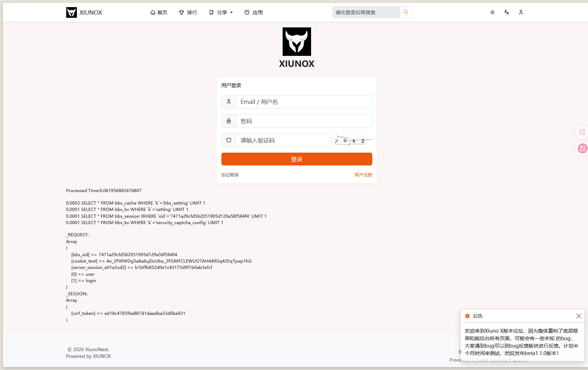Click the lock icon beside password field
Image resolution: width=588 pixels, height=370 pixels.
229,121
